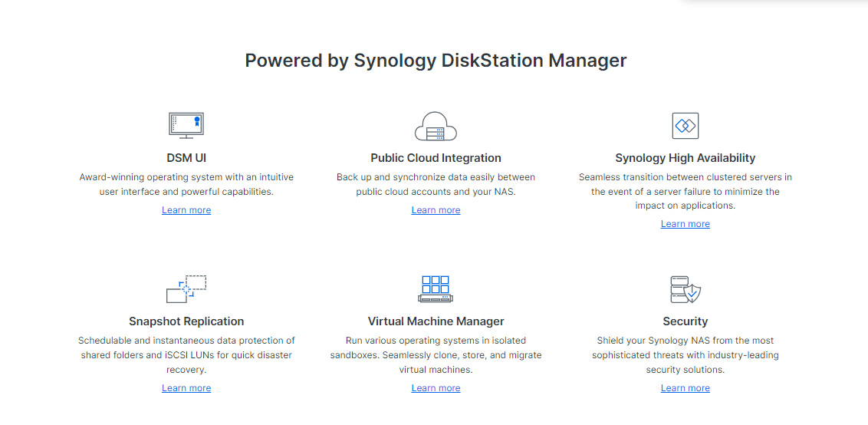Click the Snapshot Replication heading
Viewport: 868px width, 425px height.
click(x=186, y=321)
